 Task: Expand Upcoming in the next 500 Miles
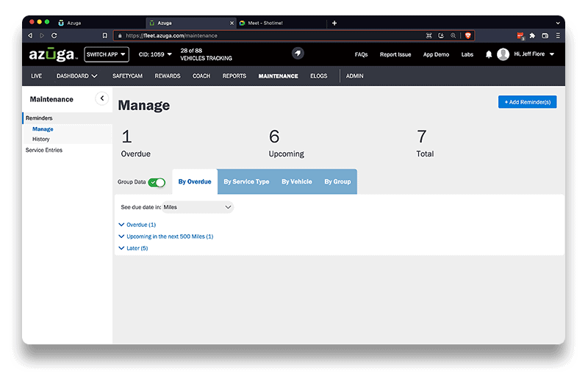[166, 236]
